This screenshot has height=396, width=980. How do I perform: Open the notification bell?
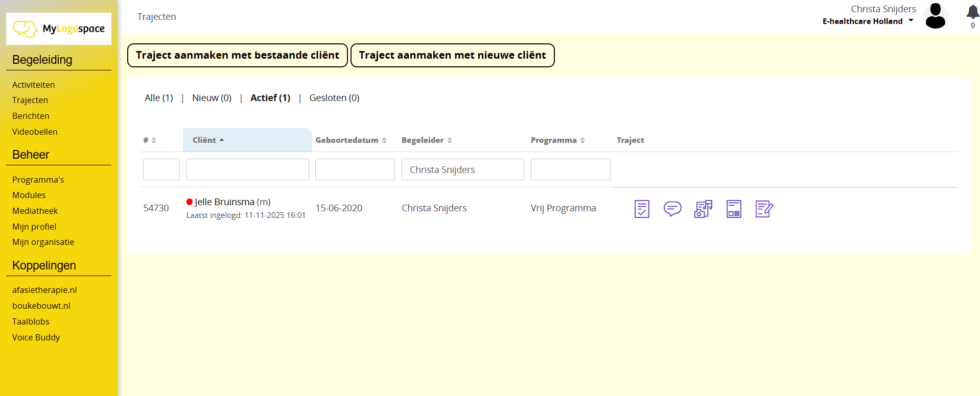972,12
